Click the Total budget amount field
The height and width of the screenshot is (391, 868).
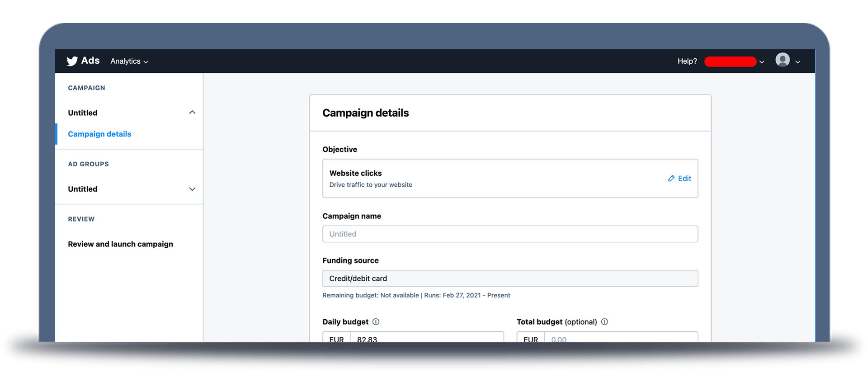pos(620,338)
